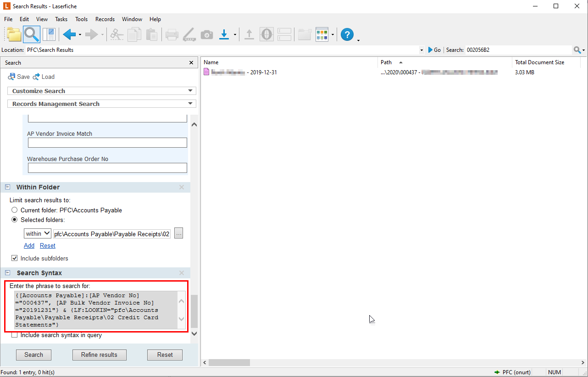Click the magnifier Search pane icon
Viewport: 588px width, 377px height.
coord(32,34)
